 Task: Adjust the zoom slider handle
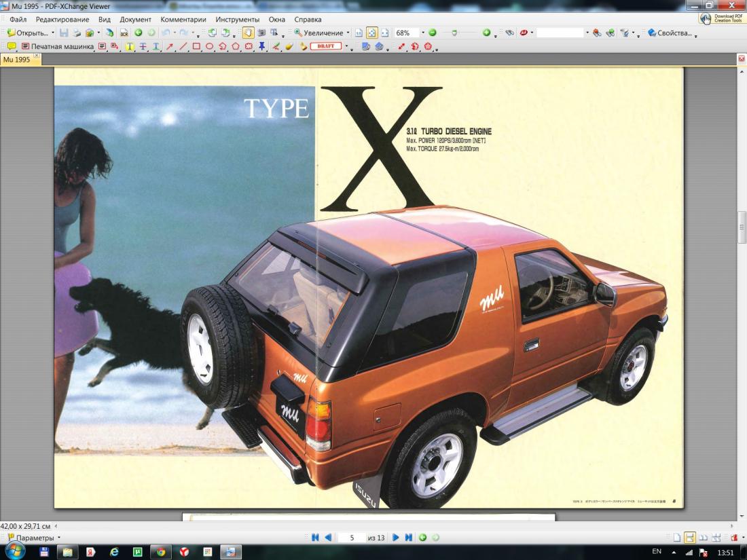pyautogui.click(x=454, y=33)
